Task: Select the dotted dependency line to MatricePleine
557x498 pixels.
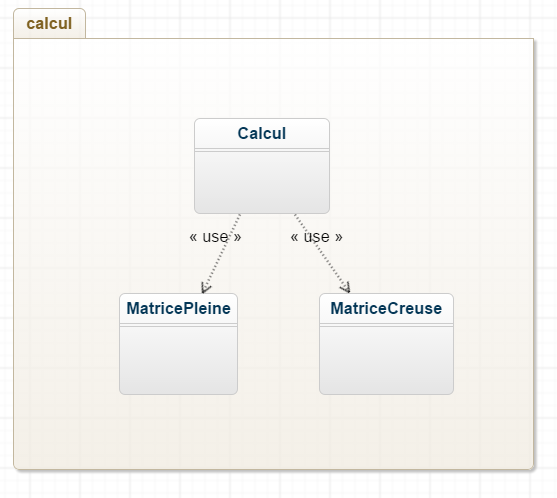Action: (x=222, y=253)
